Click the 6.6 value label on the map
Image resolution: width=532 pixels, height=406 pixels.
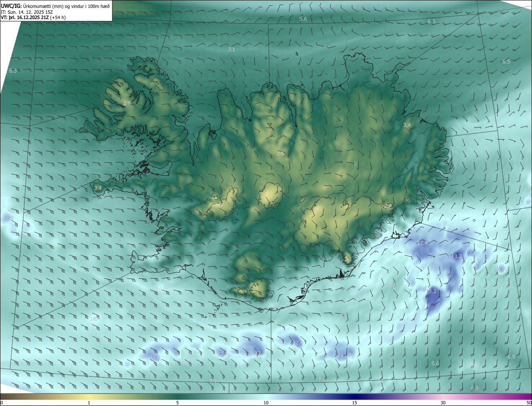[435, 364]
